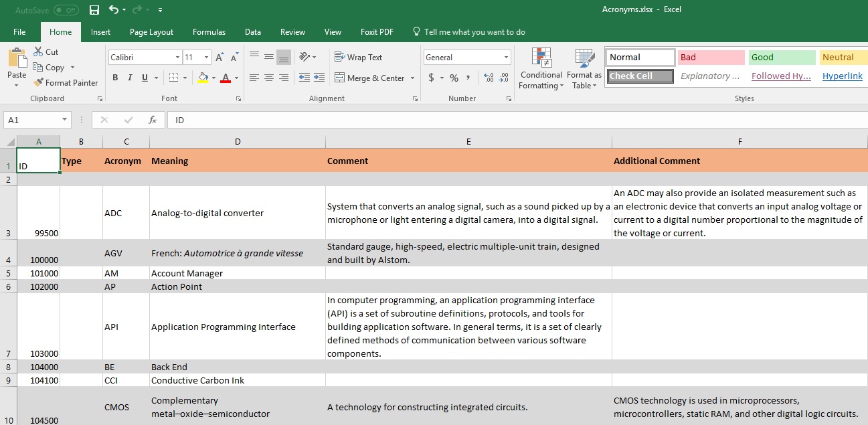The width and height of the screenshot is (868, 425).
Task: Decrease indent of cell text
Action: pyautogui.click(x=304, y=78)
